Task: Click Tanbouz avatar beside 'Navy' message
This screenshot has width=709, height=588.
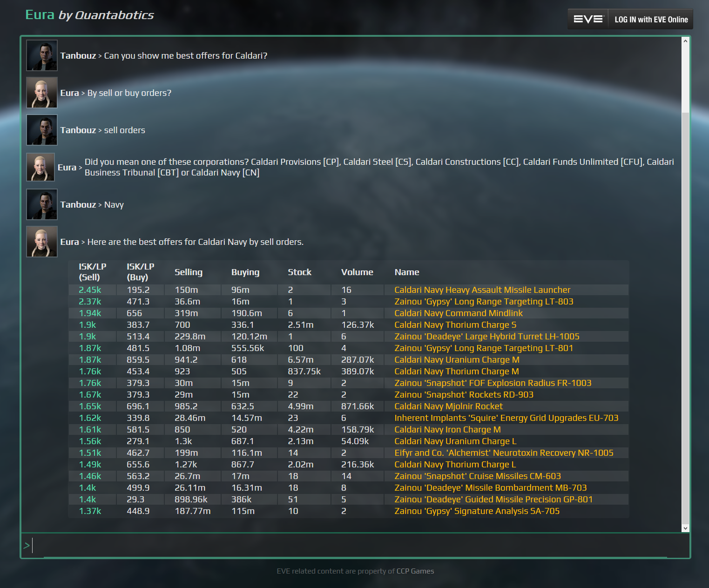Action: pos(42,204)
